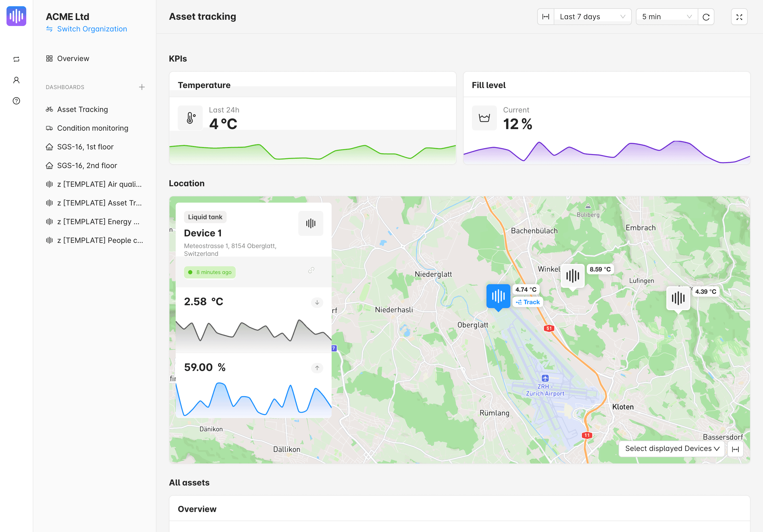Open the 5 min refresh interval dropdown
This screenshot has width=763, height=532.
coord(666,16)
